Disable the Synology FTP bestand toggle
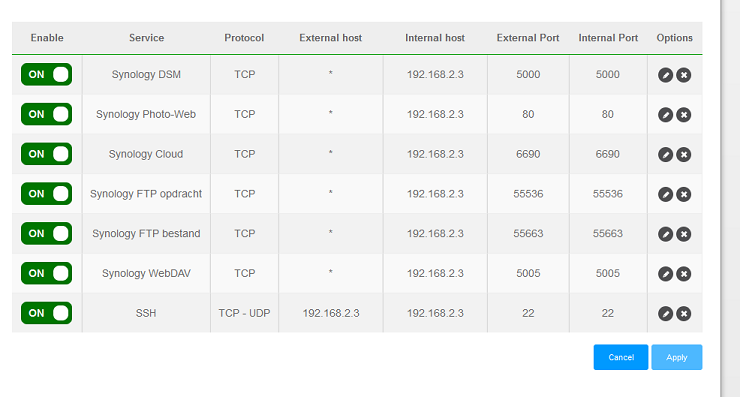Viewport: 740px width, 397px height. click(46, 234)
